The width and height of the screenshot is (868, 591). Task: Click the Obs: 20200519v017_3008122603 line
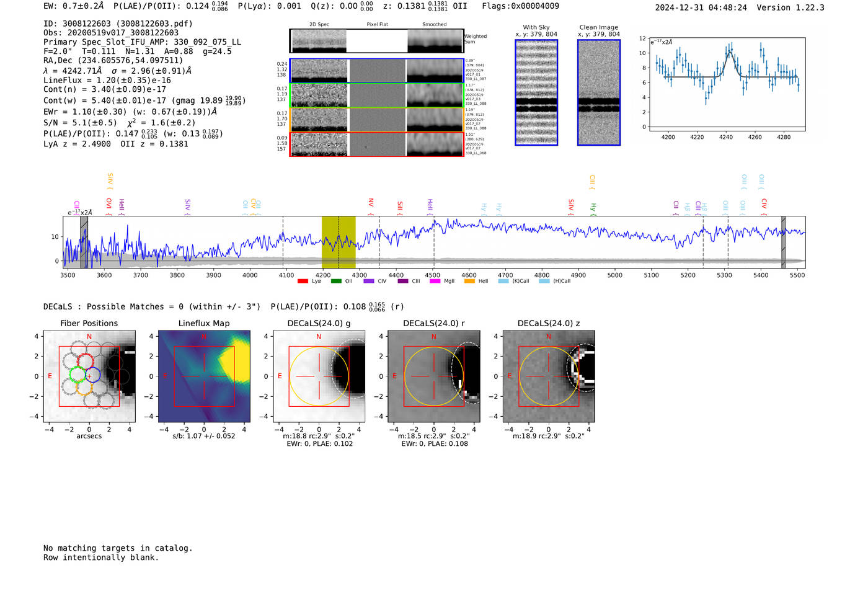click(111, 33)
